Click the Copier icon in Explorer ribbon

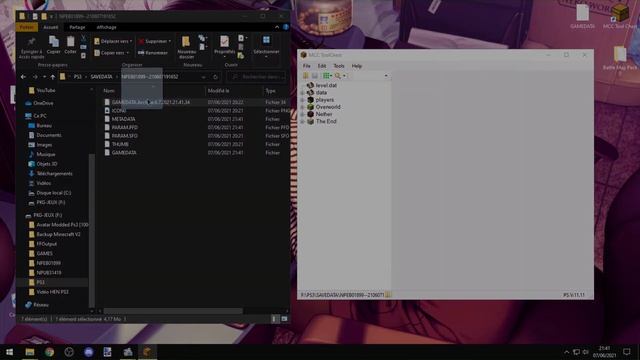coord(53,42)
